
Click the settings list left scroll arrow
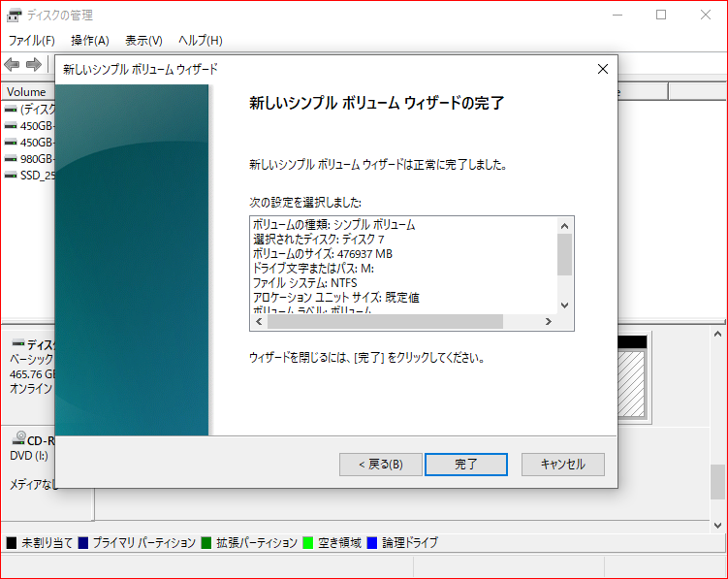tap(259, 322)
